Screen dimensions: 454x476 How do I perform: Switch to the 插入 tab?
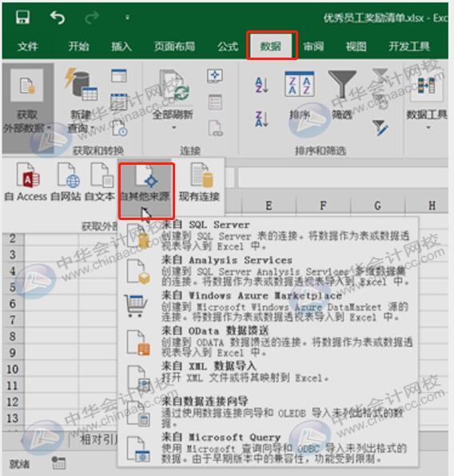coord(121,46)
